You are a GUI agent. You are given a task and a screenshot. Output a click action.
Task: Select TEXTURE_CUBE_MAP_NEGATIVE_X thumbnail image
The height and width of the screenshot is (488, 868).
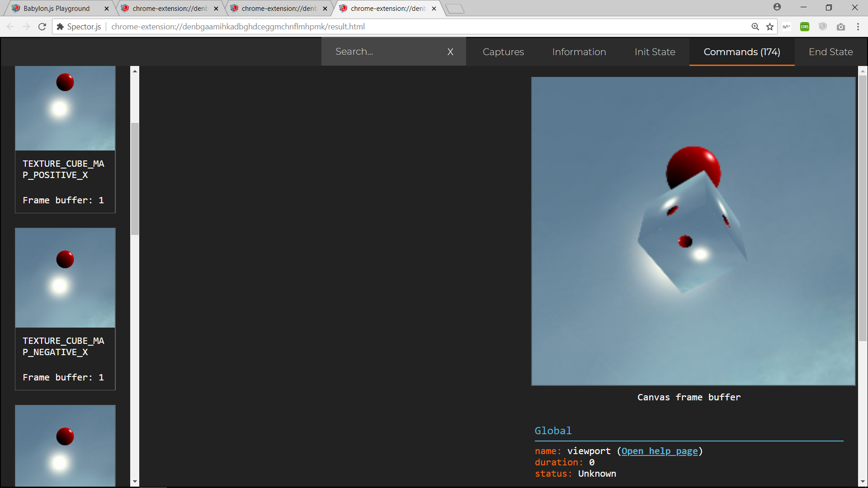(65, 278)
